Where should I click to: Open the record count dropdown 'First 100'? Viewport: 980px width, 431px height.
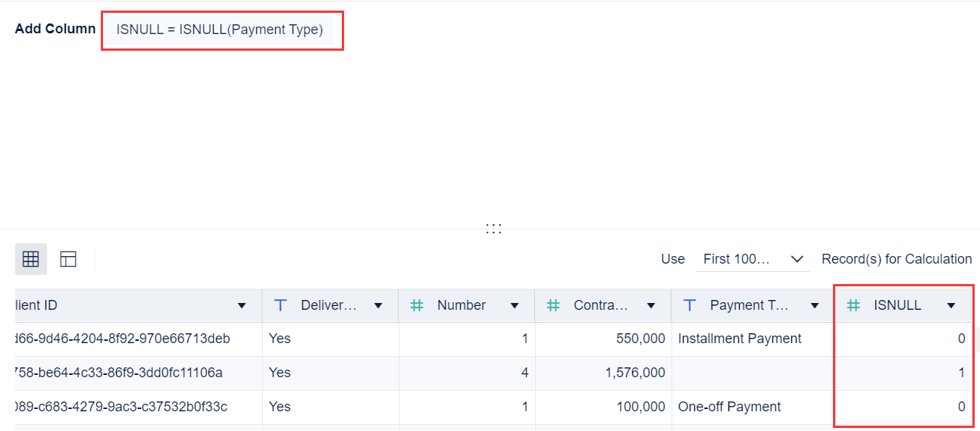tap(753, 259)
